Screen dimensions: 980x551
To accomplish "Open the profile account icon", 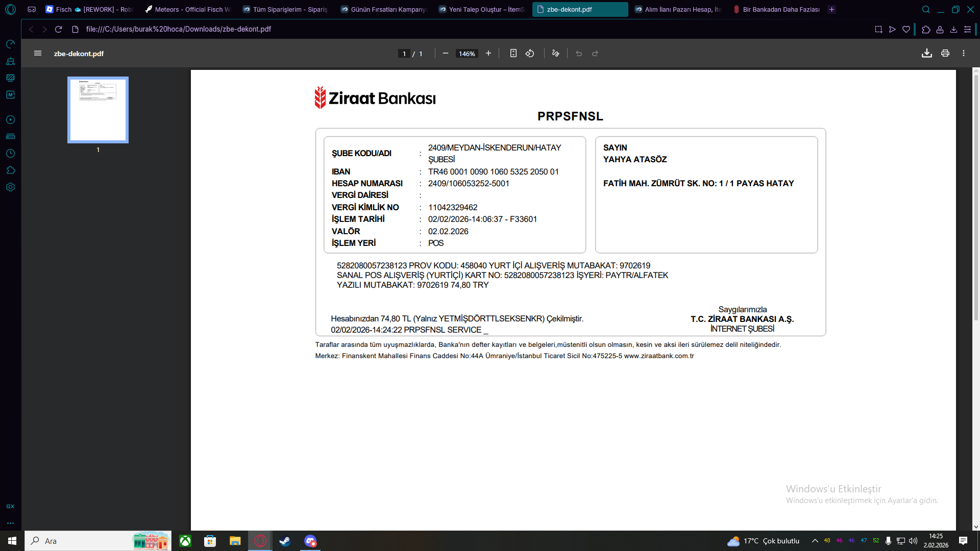I will point(940,29).
